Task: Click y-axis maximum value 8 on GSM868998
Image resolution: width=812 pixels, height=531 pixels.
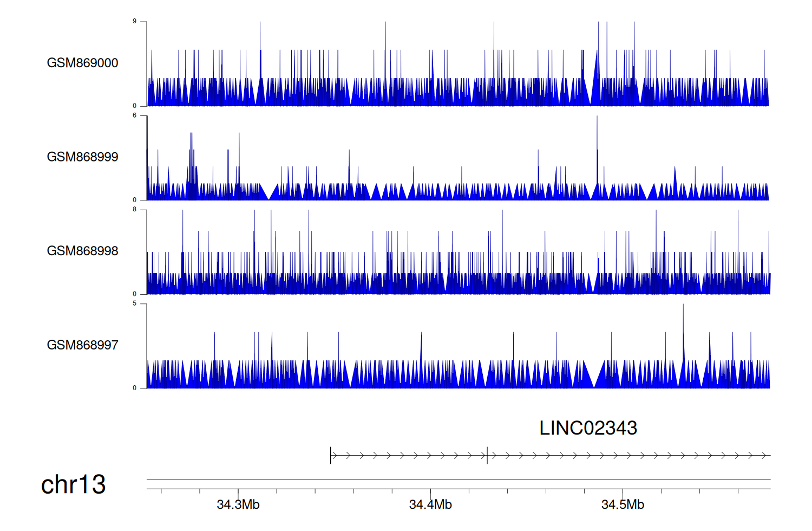Action: click(135, 210)
